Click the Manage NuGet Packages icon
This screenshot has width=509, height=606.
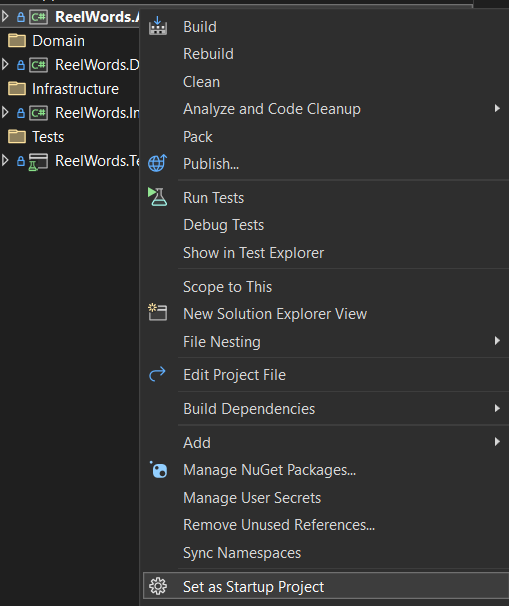[x=158, y=470]
